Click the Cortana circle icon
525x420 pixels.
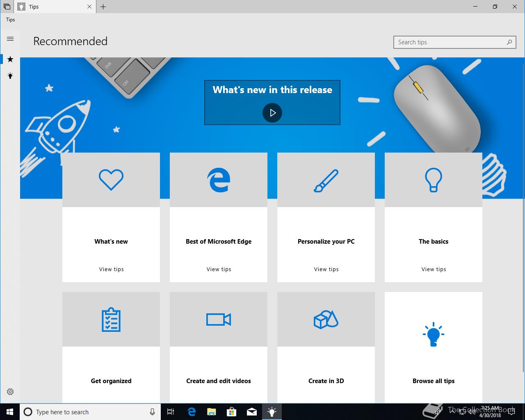point(28,412)
